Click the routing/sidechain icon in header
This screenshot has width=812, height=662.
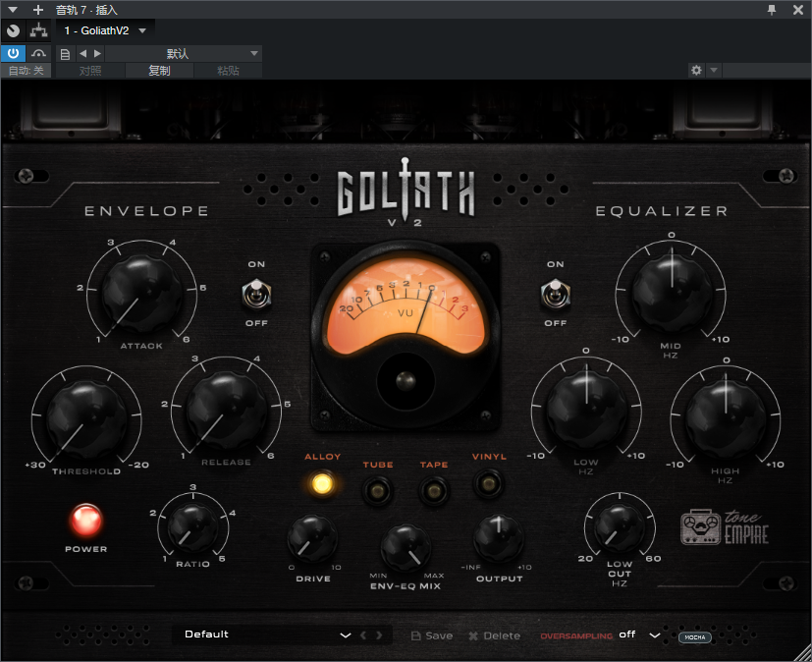click(x=38, y=30)
